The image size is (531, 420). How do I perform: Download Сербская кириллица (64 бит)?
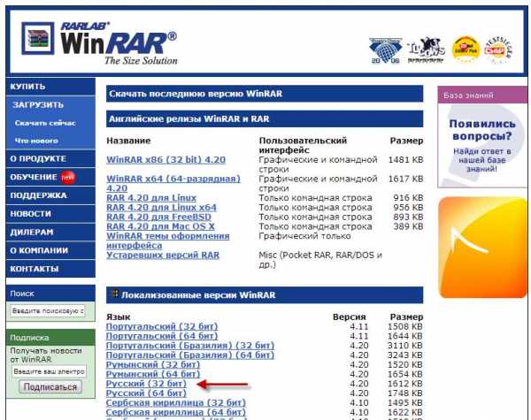pos(176,412)
